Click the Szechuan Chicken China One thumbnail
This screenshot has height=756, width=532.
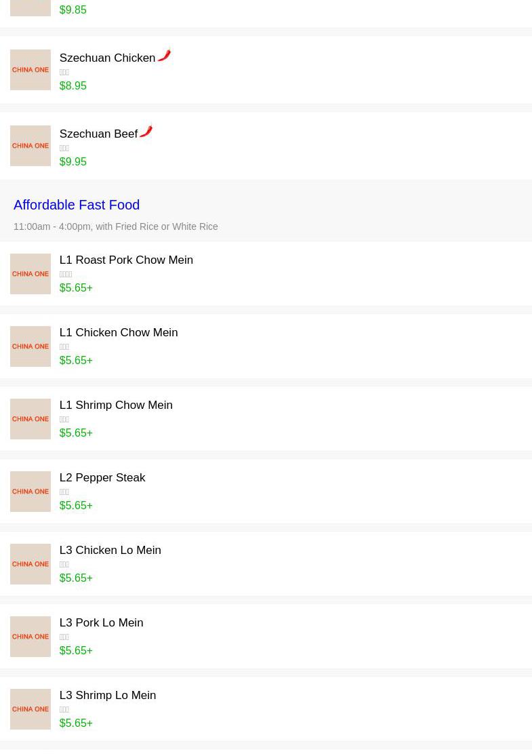click(x=30, y=70)
